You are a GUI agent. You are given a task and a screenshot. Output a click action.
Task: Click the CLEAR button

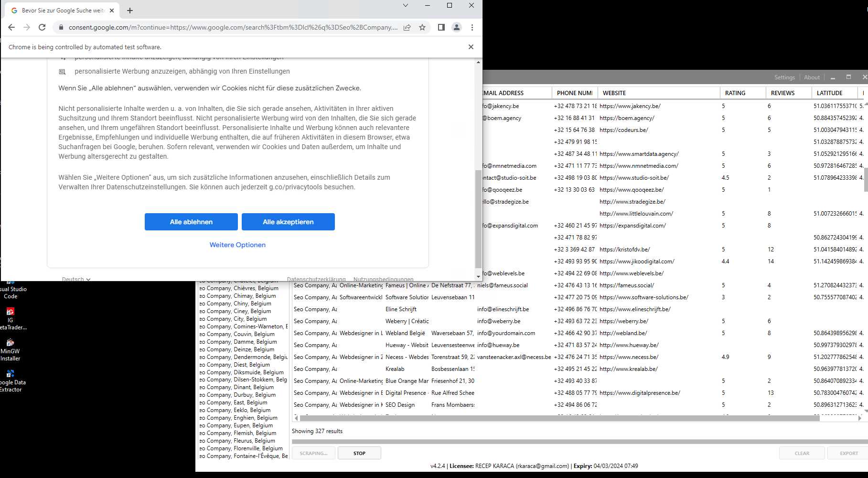(802, 453)
